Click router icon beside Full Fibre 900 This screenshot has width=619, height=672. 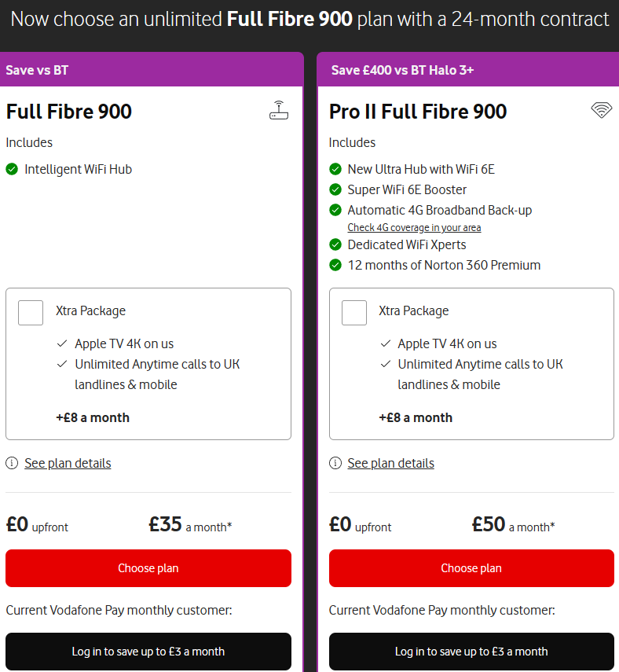coord(279,111)
